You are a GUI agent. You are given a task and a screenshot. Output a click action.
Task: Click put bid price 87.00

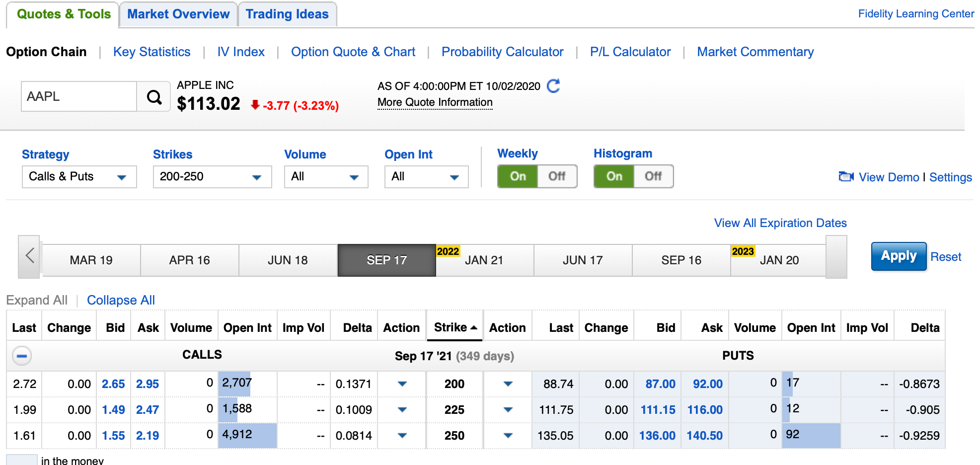point(660,384)
